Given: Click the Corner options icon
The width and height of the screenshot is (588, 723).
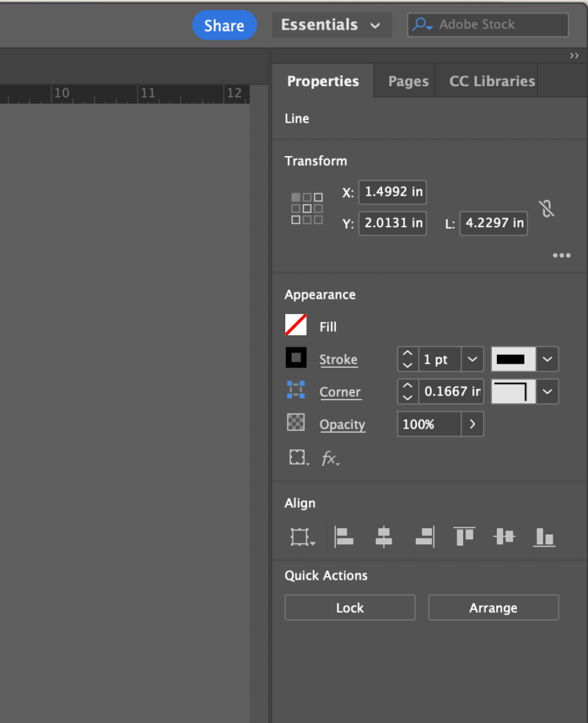Looking at the screenshot, I should tap(296, 391).
